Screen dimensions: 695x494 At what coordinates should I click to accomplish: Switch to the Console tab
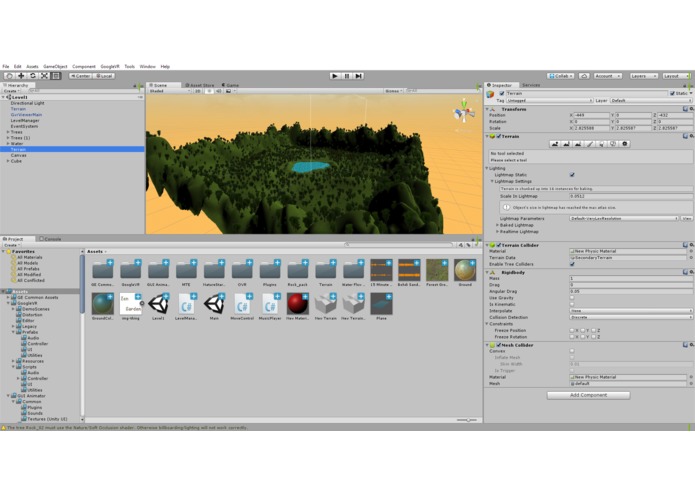[50, 239]
